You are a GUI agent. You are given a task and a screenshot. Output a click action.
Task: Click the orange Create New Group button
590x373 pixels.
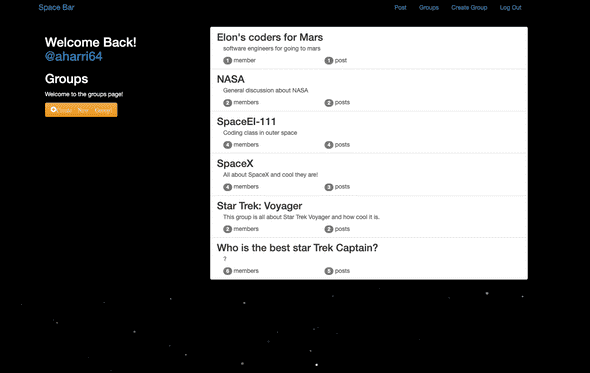pyautogui.click(x=81, y=110)
